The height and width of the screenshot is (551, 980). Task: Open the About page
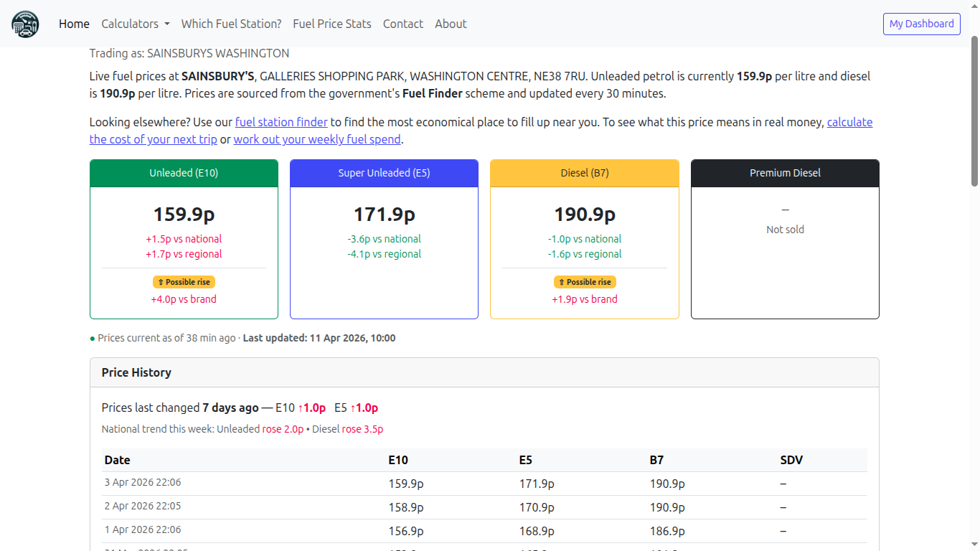click(451, 24)
